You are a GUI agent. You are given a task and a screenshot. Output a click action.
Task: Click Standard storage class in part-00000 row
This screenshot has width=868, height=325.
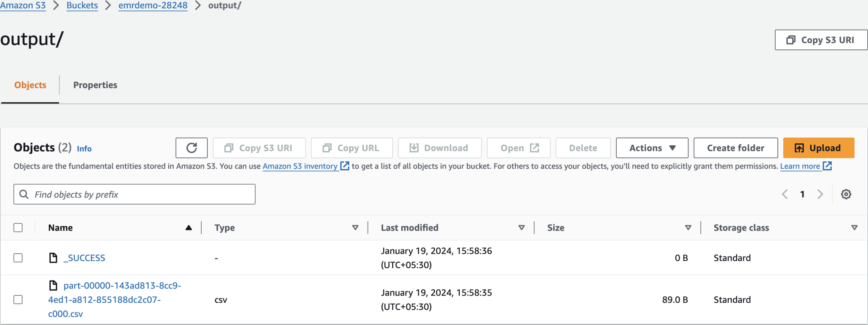pyautogui.click(x=732, y=300)
